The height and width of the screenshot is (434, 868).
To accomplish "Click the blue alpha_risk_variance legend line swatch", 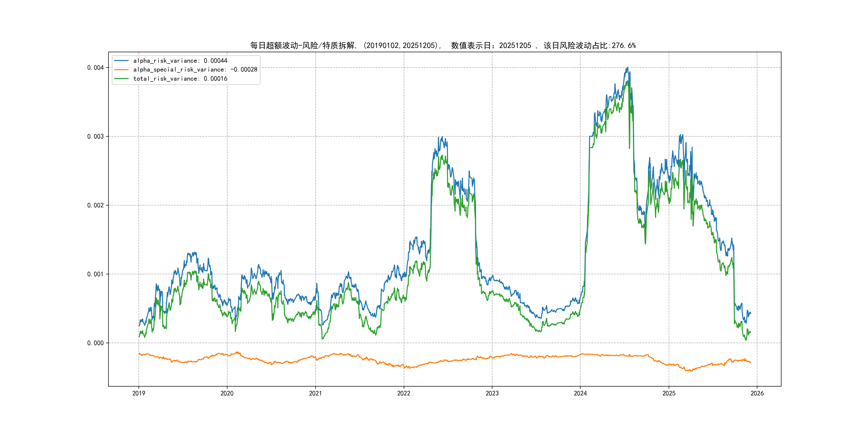I will pyautogui.click(x=121, y=61).
